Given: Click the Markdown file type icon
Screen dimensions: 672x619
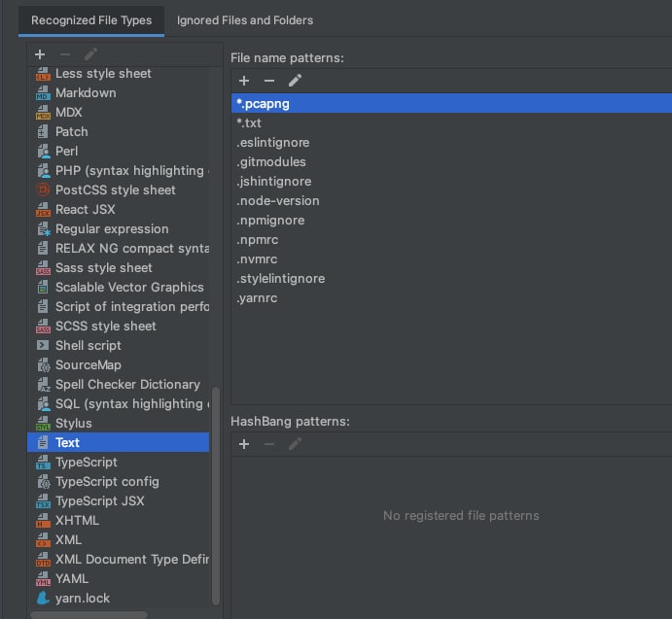Looking at the screenshot, I should [x=43, y=93].
